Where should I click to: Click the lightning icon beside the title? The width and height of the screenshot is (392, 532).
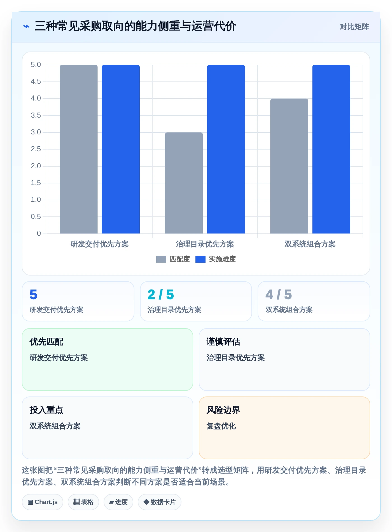pyautogui.click(x=26, y=27)
